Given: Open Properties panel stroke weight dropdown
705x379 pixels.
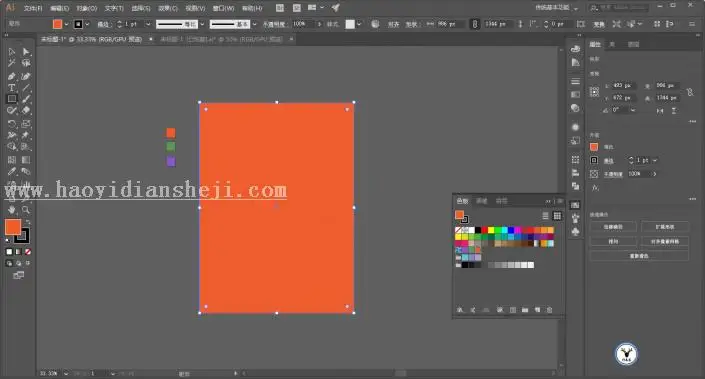Looking at the screenshot, I should click(x=655, y=160).
